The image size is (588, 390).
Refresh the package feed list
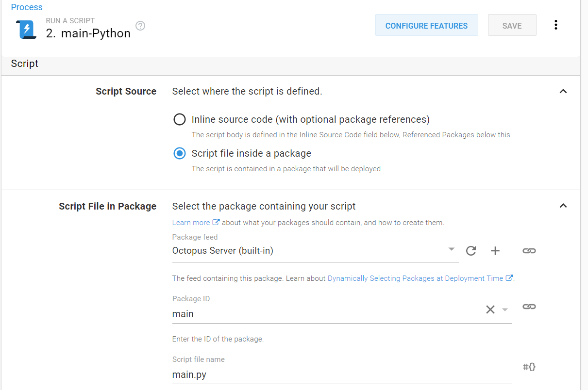(x=470, y=251)
